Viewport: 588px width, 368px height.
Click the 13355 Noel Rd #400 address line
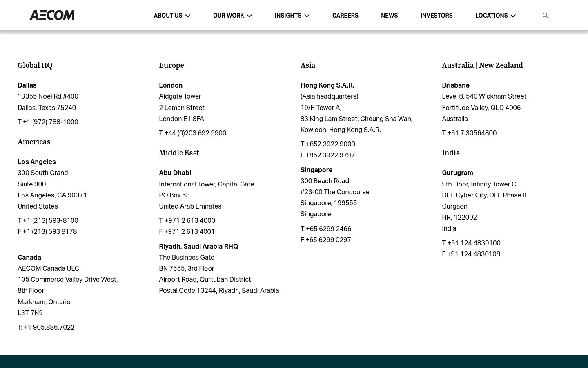tap(48, 96)
